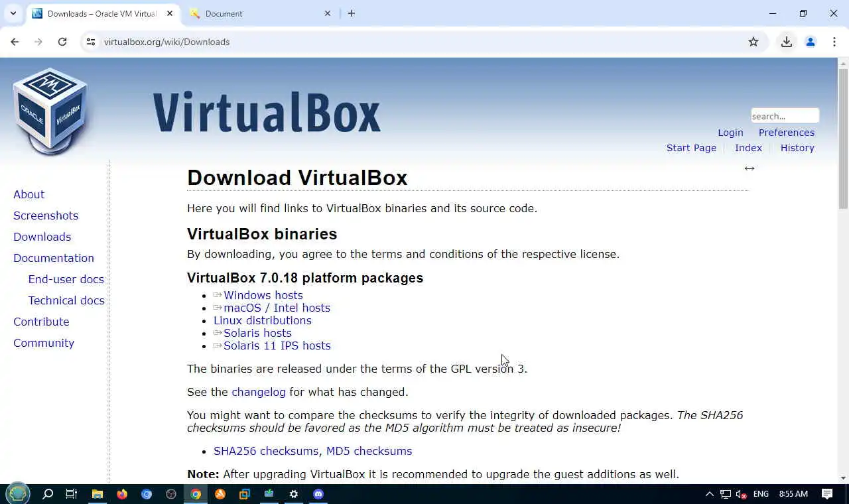Open the network status tray icon
849x504 pixels.
(726, 494)
